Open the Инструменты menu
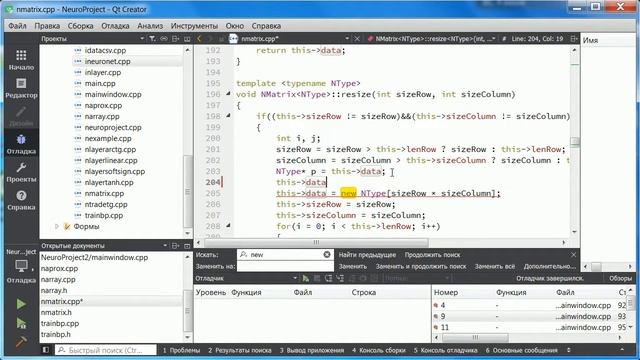This screenshot has width=640, height=360. (194, 26)
